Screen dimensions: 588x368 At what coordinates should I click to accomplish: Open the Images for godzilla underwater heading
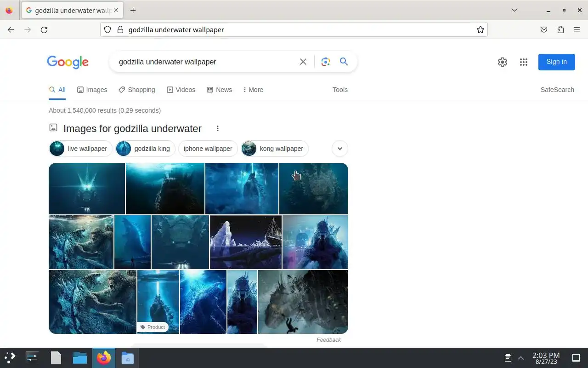(x=132, y=128)
